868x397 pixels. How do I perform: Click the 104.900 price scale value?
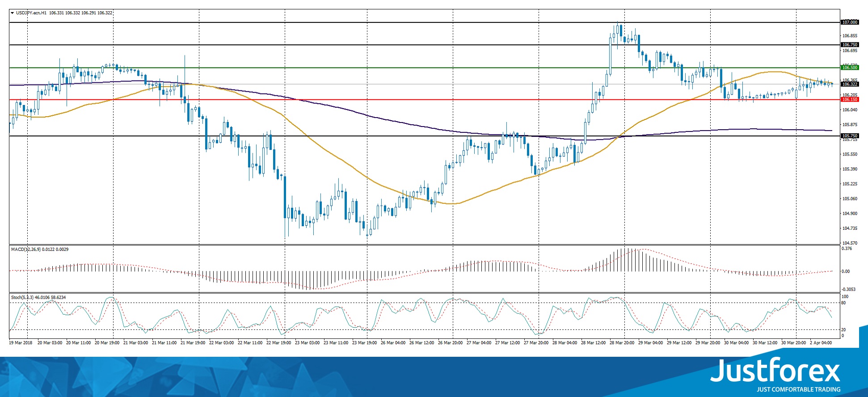coord(850,213)
